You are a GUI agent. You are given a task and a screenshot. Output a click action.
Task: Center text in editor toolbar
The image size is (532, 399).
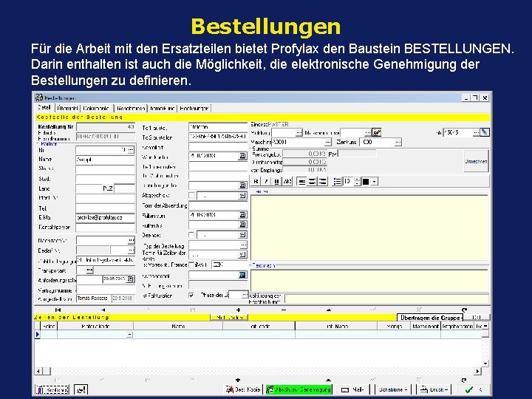click(312, 182)
